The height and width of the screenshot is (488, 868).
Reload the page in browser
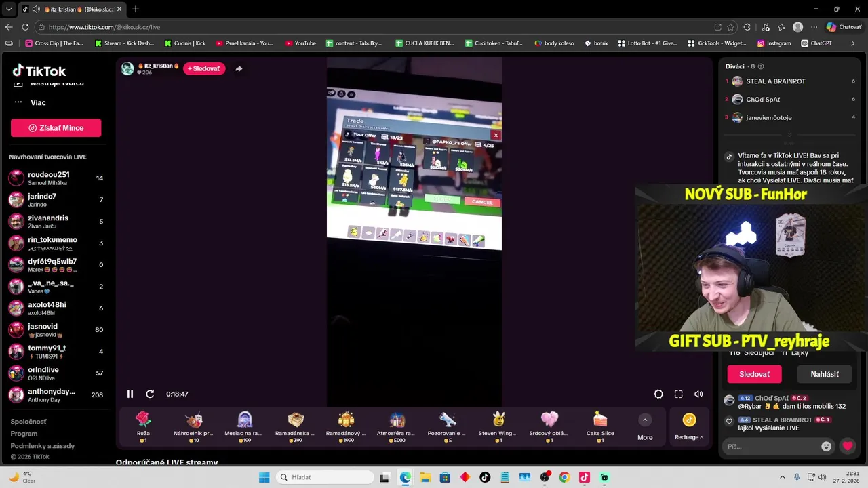click(25, 27)
